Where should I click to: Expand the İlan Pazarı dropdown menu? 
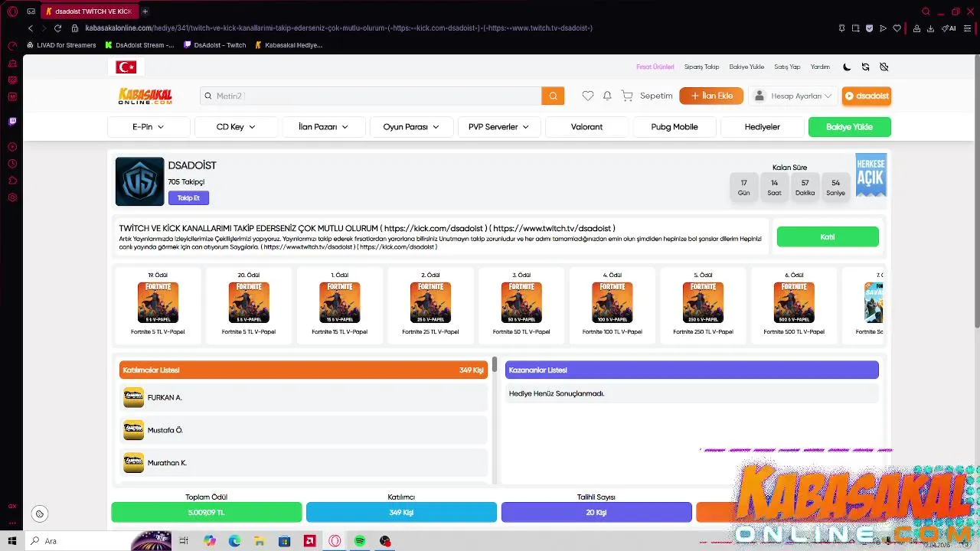point(323,127)
